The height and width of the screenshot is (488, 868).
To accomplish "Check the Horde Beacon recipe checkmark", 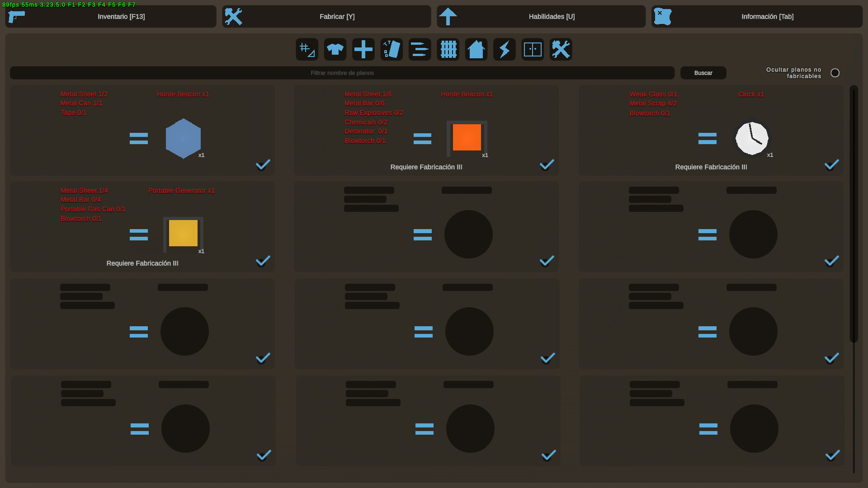I will tap(263, 165).
